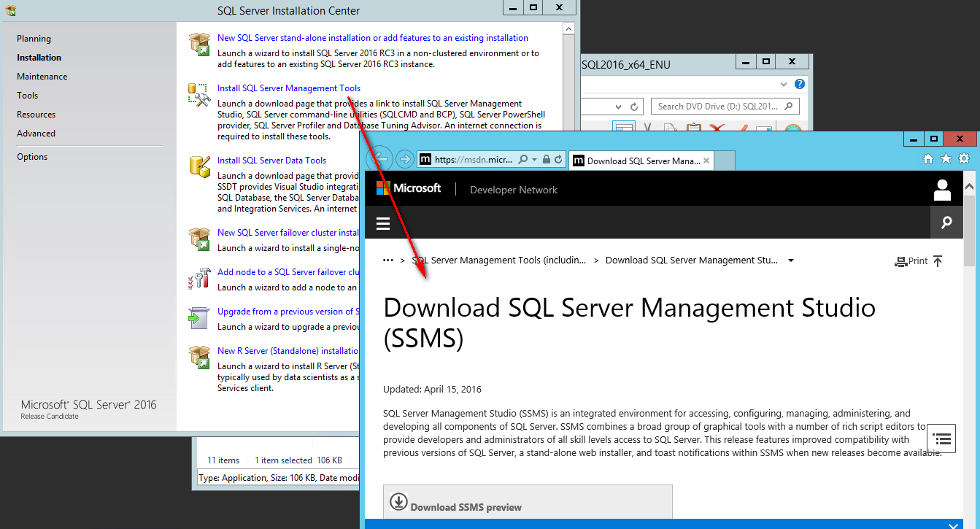This screenshot has width=980, height=529.
Task: Select Resources in the left pane
Action: (36, 115)
